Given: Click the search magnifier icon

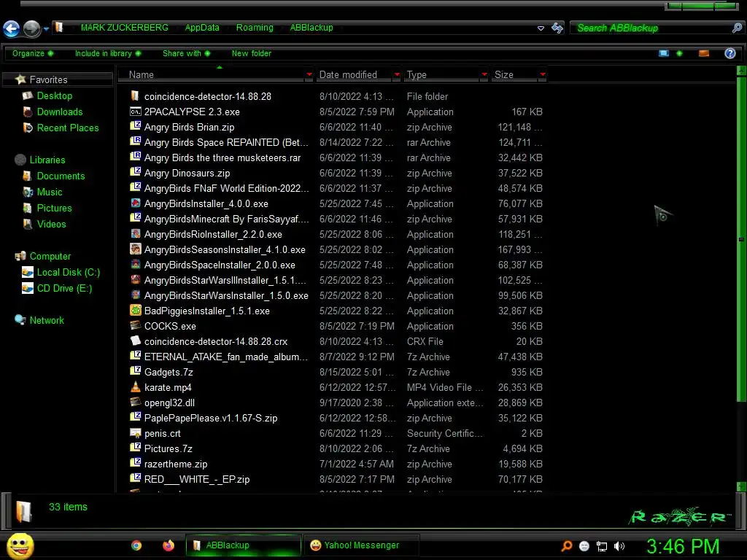Looking at the screenshot, I should pyautogui.click(x=737, y=28).
